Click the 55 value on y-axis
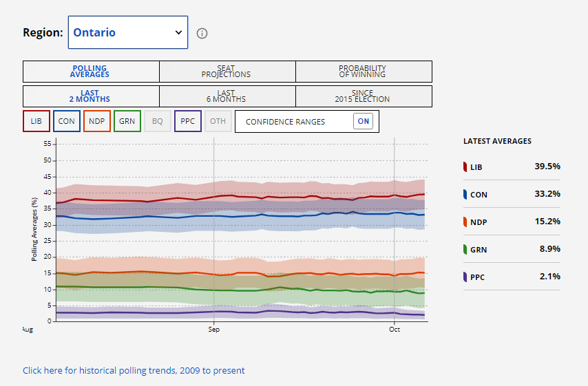The image size is (588, 386). 48,144
